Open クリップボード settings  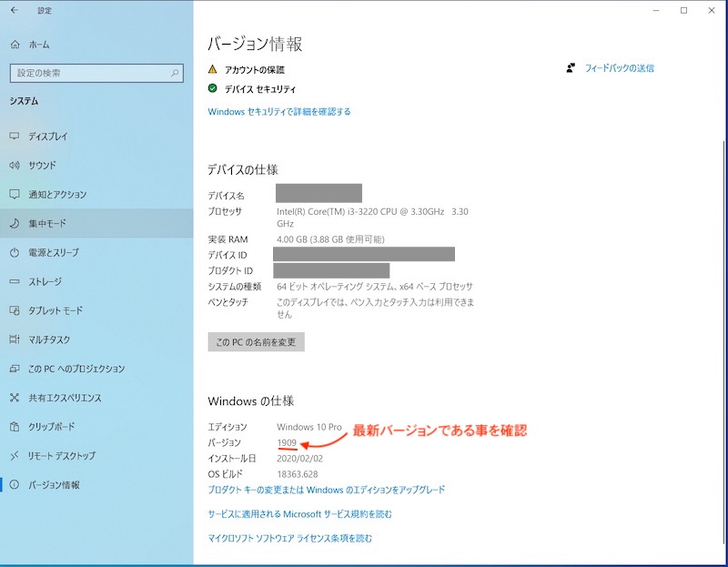pyautogui.click(x=52, y=426)
